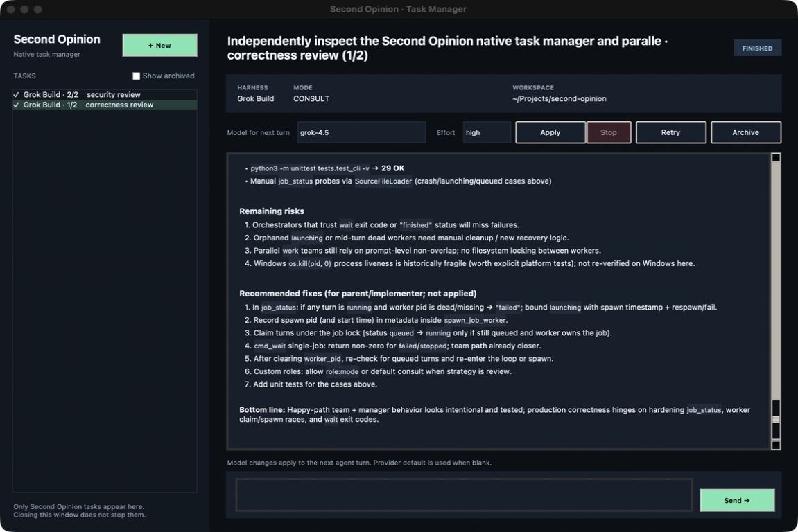Send the message

pyautogui.click(x=737, y=500)
